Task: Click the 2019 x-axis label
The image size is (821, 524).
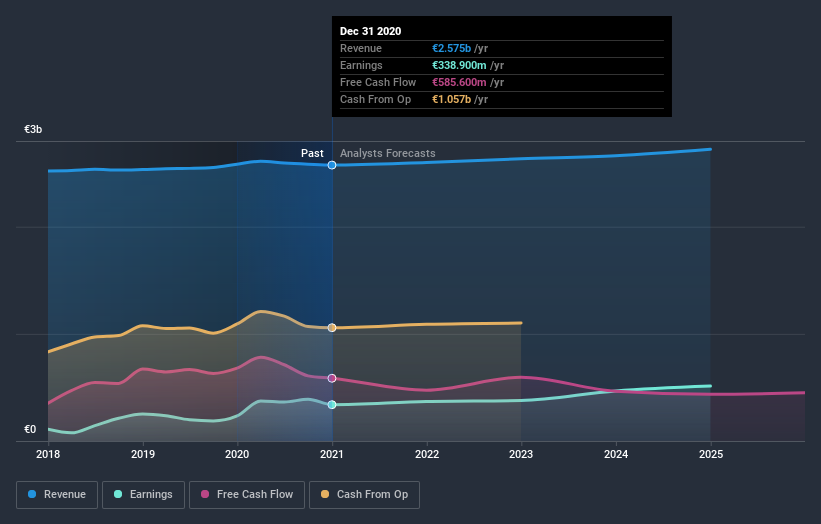Action: [143, 454]
